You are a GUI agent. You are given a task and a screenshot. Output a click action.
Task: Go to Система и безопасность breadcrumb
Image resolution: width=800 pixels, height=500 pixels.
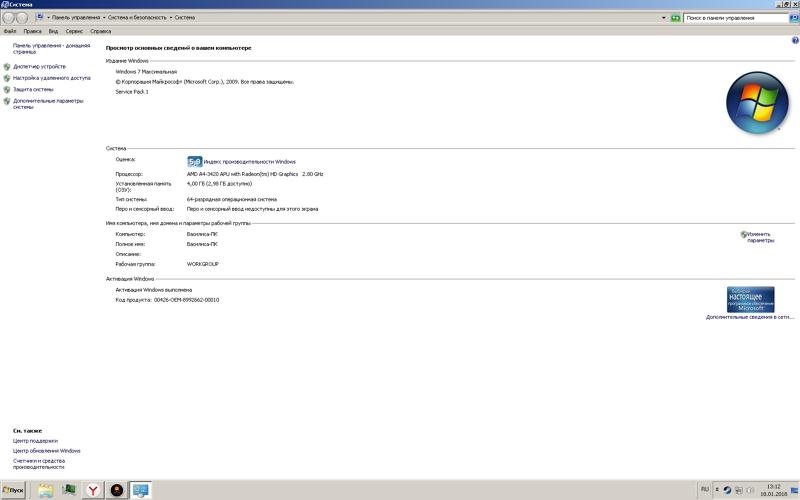coord(137,18)
